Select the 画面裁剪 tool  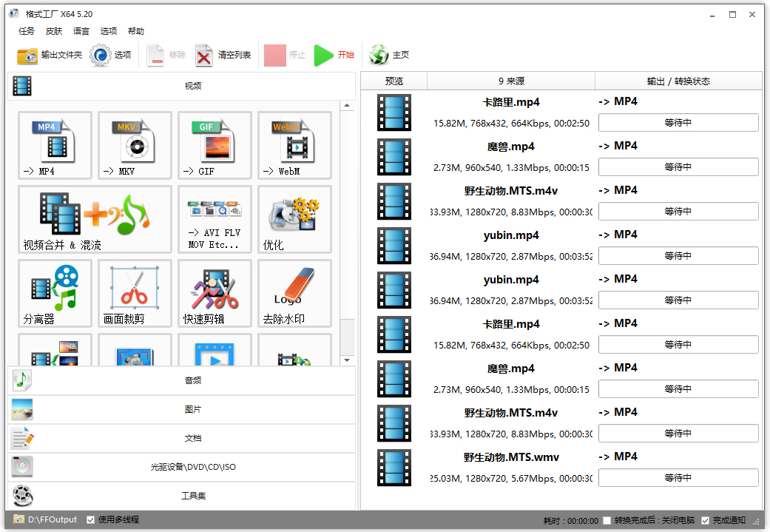pos(135,293)
